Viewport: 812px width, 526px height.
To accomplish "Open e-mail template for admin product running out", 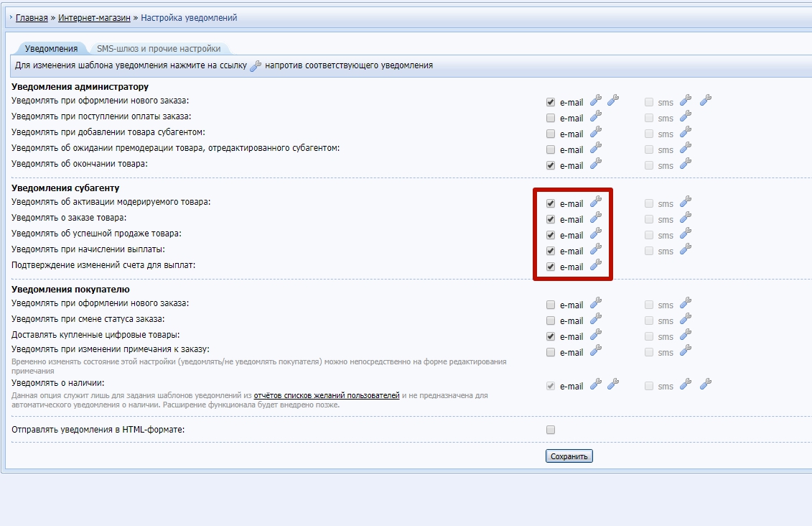I will tap(595, 164).
